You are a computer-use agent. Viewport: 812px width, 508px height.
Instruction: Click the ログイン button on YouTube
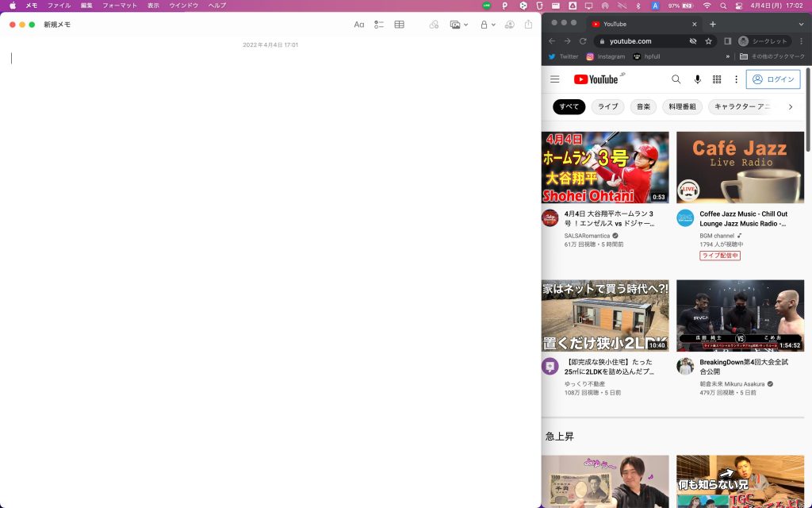click(773, 79)
